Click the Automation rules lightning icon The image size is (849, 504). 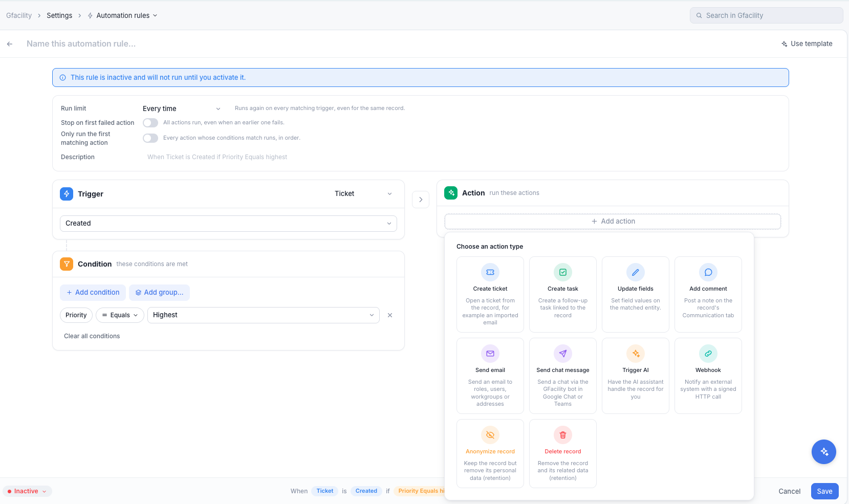pos(90,16)
